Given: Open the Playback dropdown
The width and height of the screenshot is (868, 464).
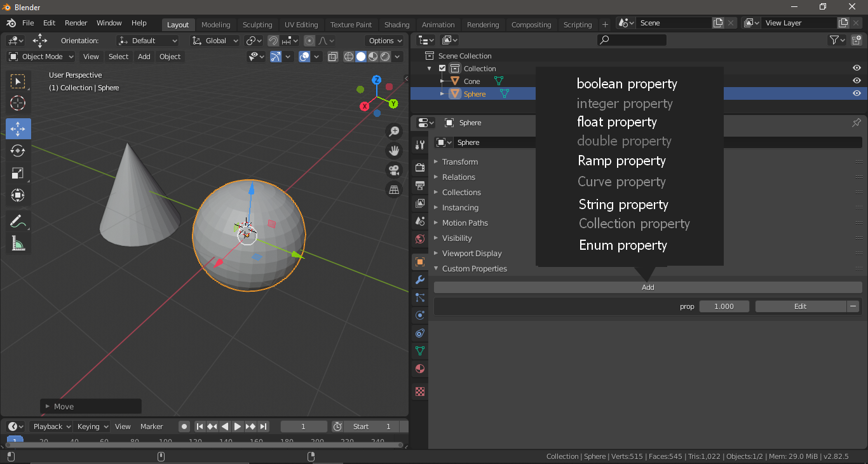Looking at the screenshot, I should point(52,426).
